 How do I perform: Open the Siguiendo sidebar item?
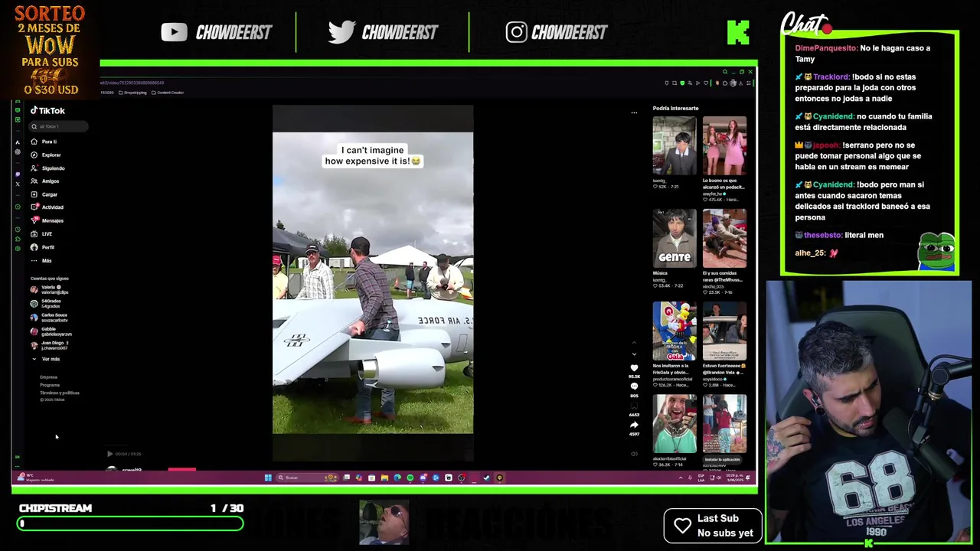pos(47,168)
